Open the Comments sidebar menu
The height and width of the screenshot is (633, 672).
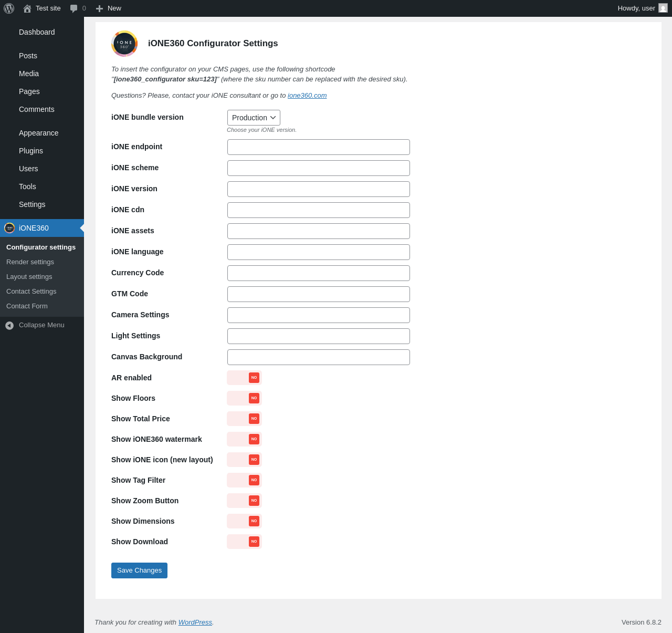click(x=42, y=109)
